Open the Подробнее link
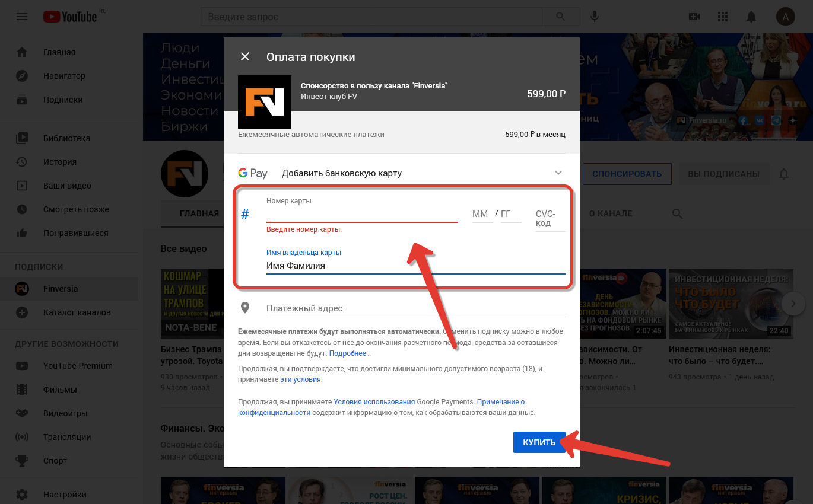 [x=350, y=353]
